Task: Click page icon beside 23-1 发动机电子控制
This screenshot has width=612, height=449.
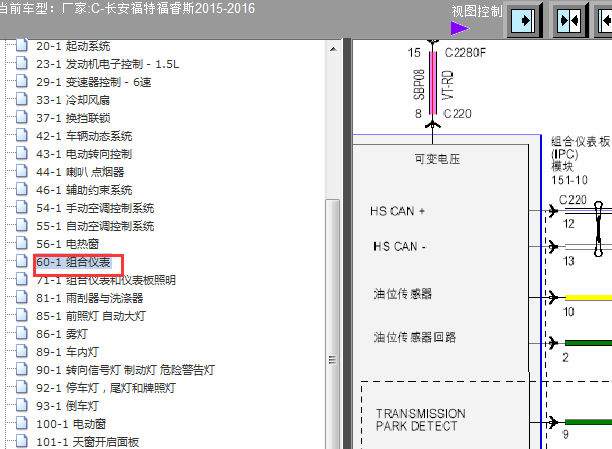Action: [x=22, y=63]
